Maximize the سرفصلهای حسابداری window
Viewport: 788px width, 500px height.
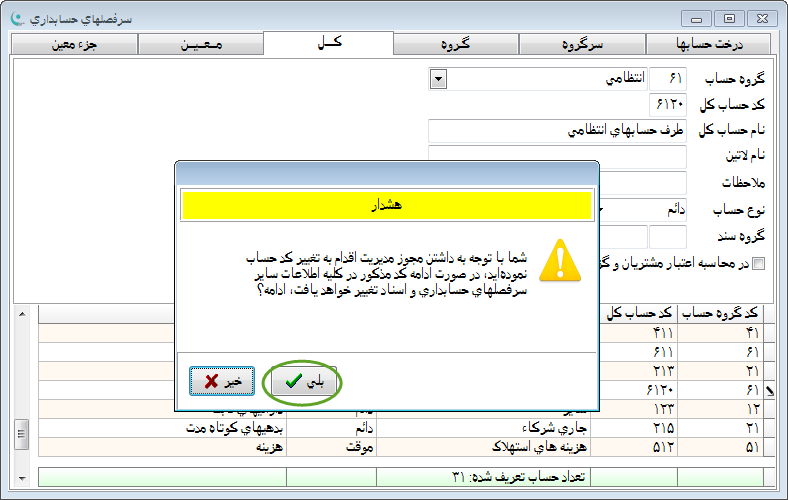coord(729,18)
